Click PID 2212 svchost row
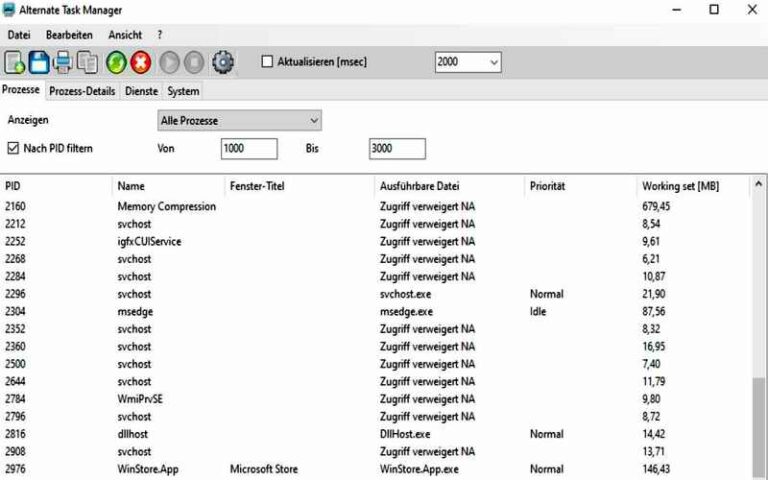768x480 pixels. tap(375, 224)
